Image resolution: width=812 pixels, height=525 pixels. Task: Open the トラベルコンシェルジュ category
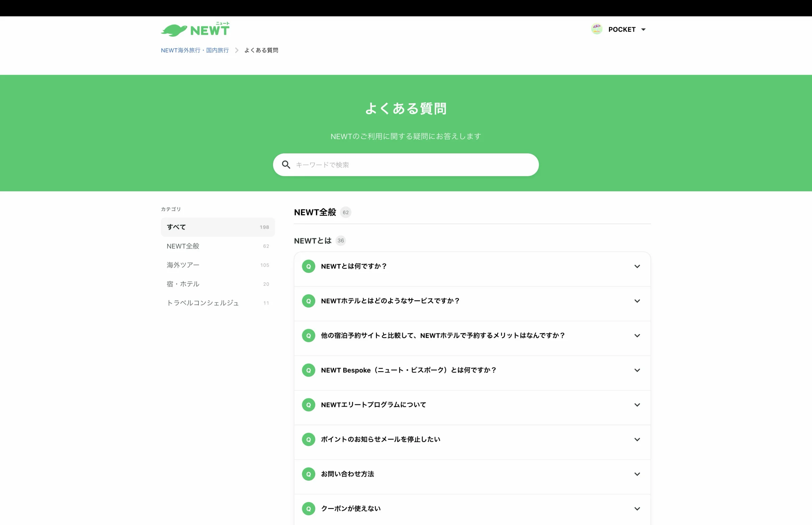click(x=218, y=303)
